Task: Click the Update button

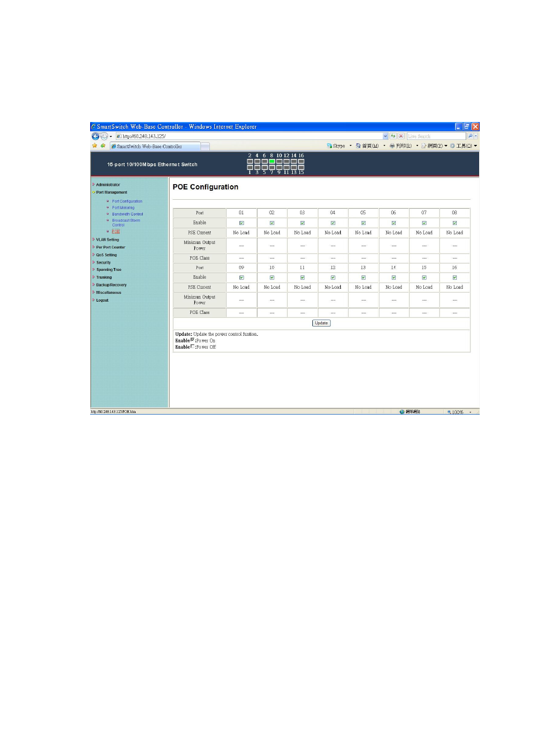Action: click(321, 323)
